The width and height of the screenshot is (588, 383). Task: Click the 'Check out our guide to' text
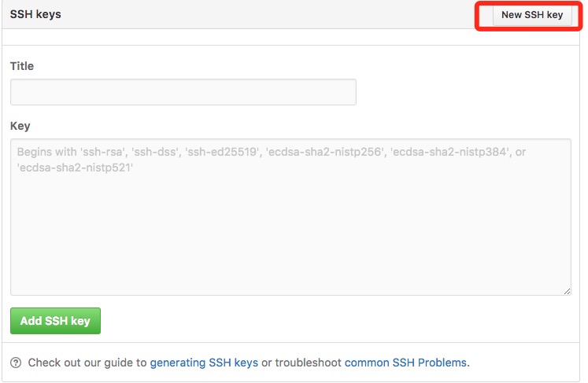(x=87, y=363)
